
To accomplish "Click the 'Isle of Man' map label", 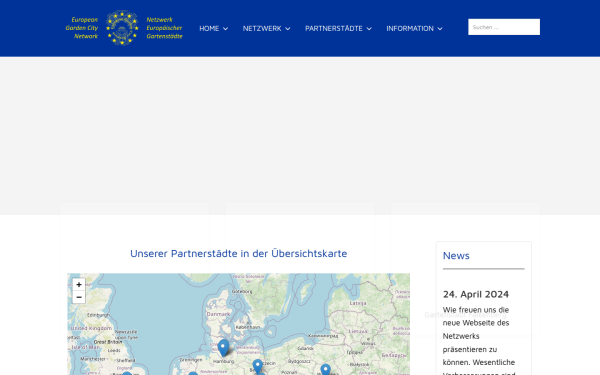I will coord(85,347).
